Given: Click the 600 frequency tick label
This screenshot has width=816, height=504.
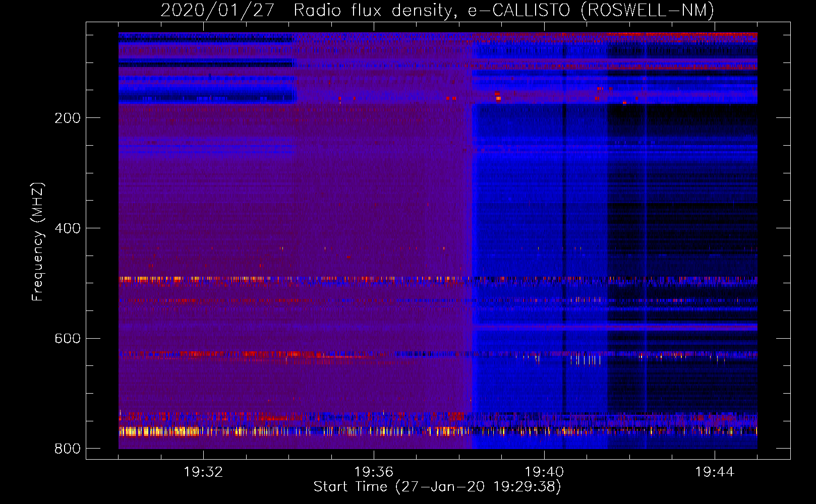Looking at the screenshot, I should pos(68,338).
